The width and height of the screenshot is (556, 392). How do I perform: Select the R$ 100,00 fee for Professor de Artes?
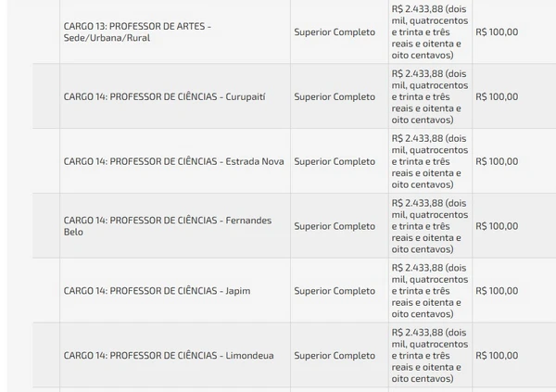pyautogui.click(x=496, y=32)
